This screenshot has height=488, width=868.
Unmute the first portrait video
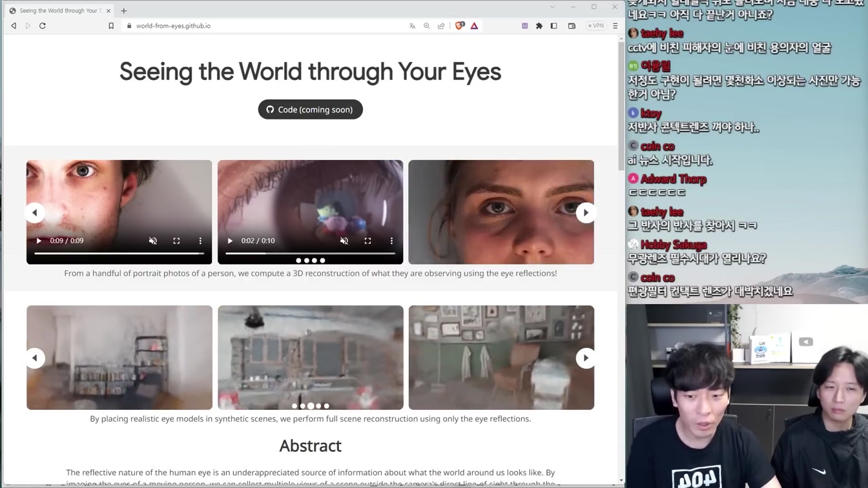[x=153, y=241]
